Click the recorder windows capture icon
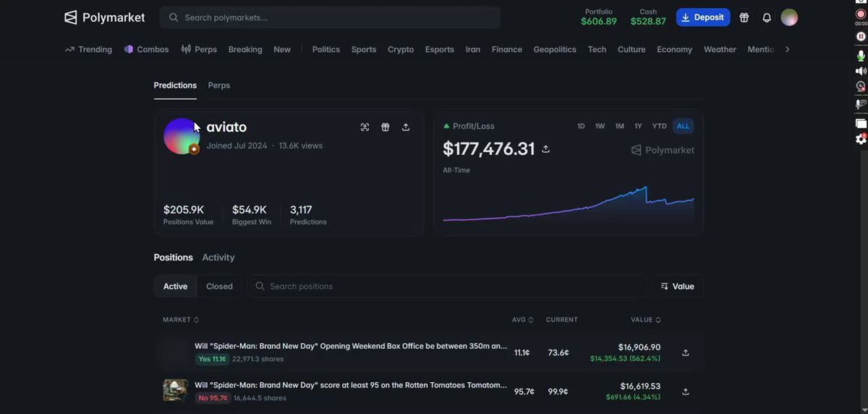The width and height of the screenshot is (868, 414). [x=861, y=124]
